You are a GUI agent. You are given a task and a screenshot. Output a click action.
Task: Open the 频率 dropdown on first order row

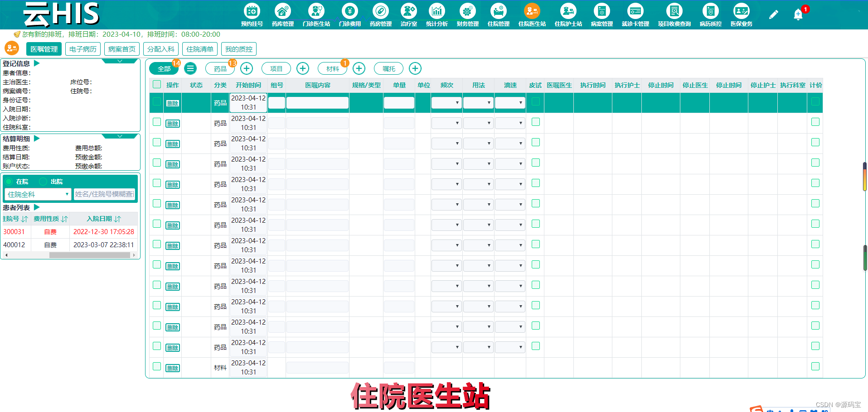446,102
